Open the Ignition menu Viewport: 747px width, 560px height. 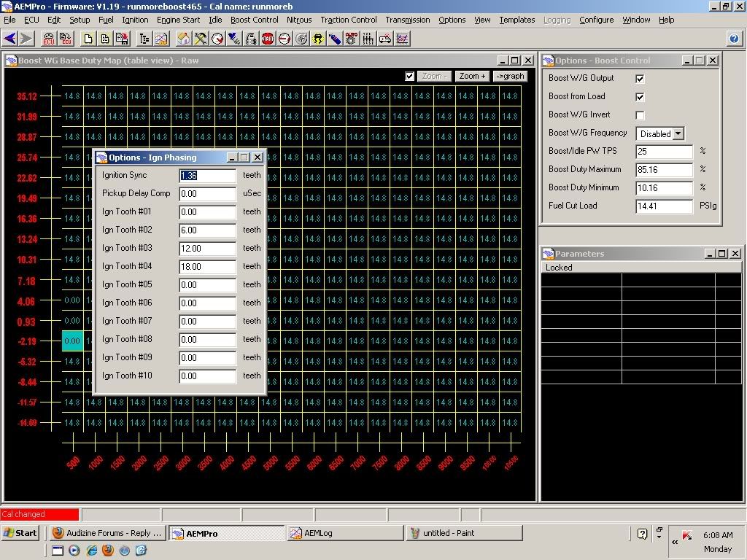(135, 20)
